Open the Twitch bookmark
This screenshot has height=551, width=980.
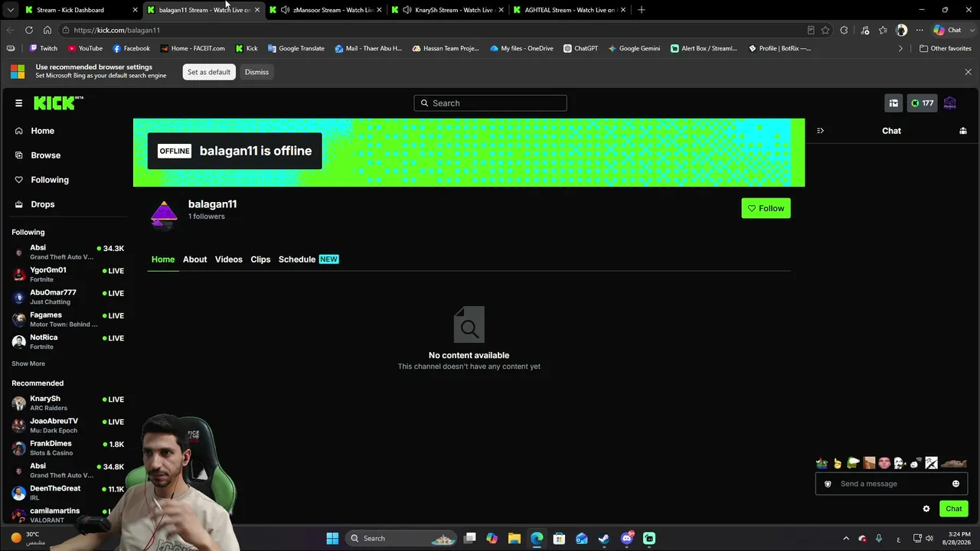(x=44, y=48)
